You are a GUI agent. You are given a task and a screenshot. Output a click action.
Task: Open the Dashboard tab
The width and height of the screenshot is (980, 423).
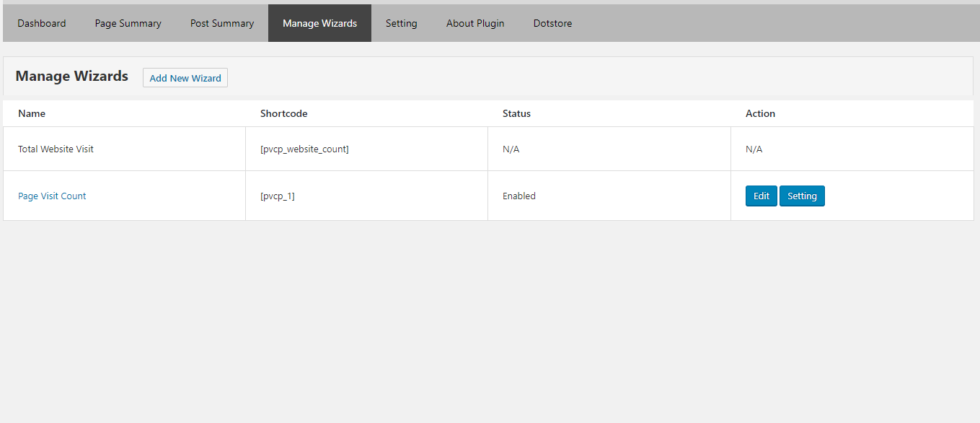42,23
